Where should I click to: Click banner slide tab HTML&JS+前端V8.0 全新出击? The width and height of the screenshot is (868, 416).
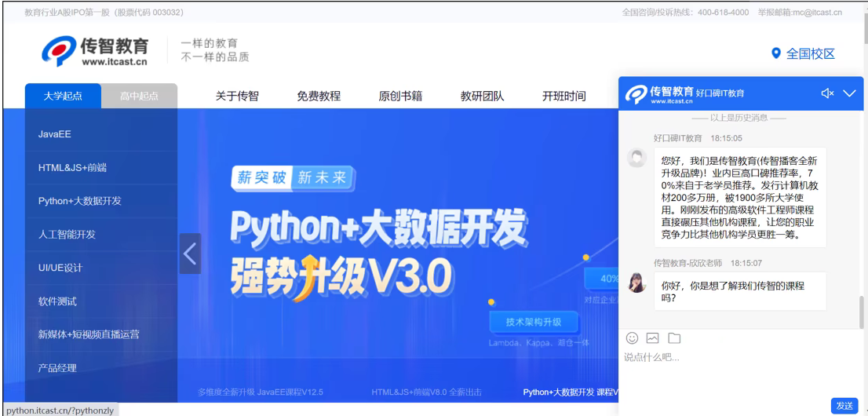tap(426, 392)
